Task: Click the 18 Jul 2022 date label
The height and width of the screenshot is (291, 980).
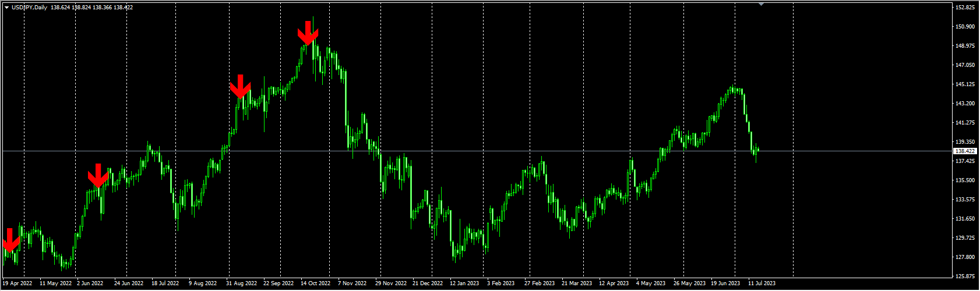Action: click(x=166, y=283)
